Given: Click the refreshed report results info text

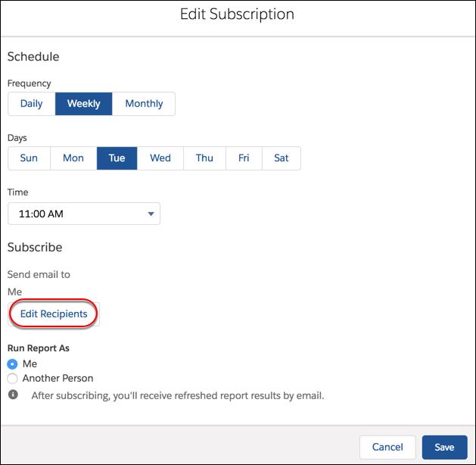Looking at the screenshot, I should pyautogui.click(x=177, y=395).
